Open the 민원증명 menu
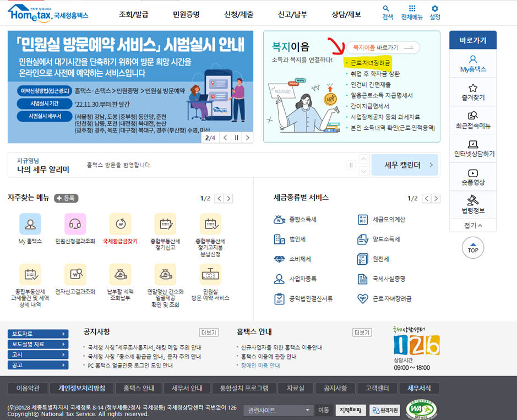This screenshot has height=420, width=517. (186, 14)
